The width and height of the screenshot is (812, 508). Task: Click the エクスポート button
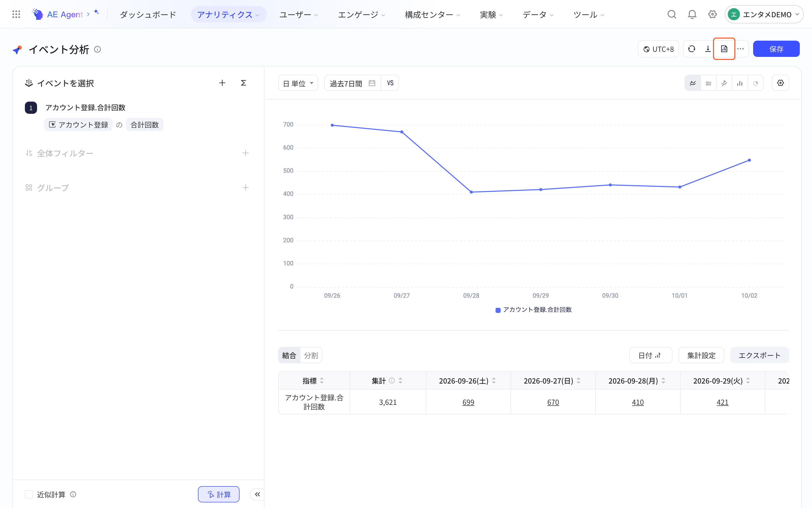pyautogui.click(x=759, y=355)
